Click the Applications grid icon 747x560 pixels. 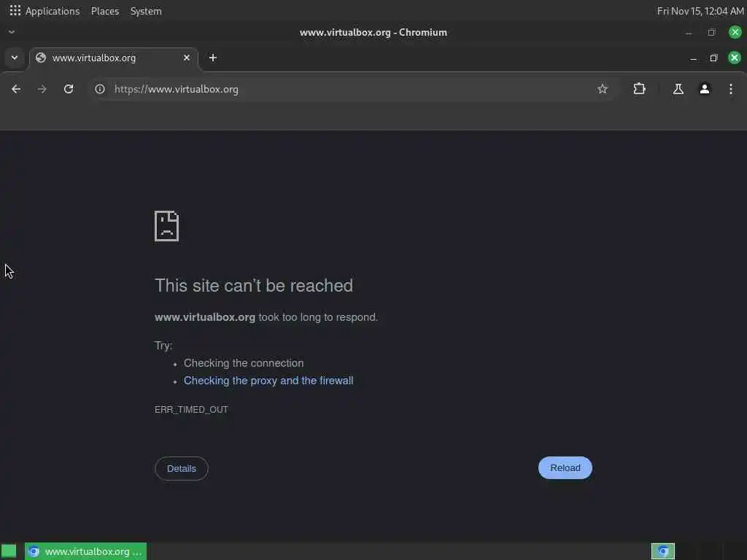[15, 10]
